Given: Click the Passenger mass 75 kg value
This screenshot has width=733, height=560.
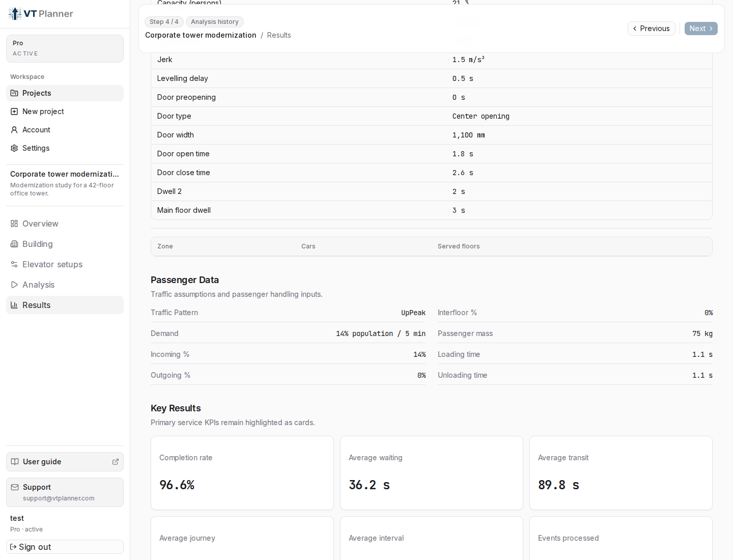Looking at the screenshot, I should pos(702,333).
